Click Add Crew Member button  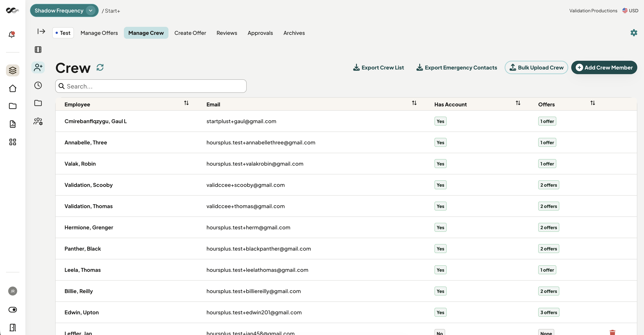604,67
